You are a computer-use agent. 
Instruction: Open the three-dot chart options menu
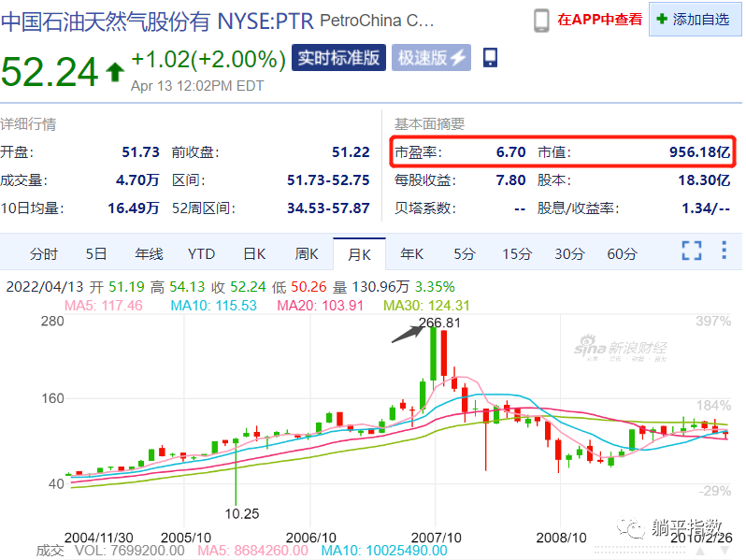(724, 251)
